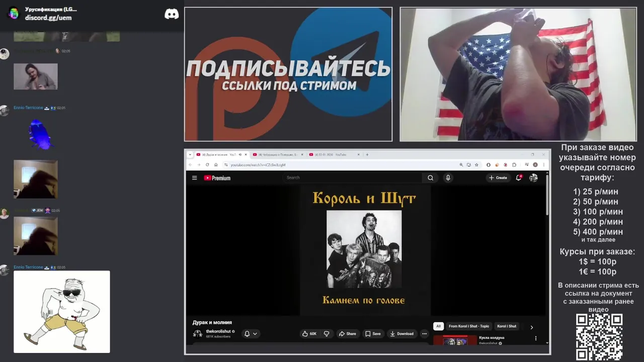Reload the page with the refresh icon
Viewport: 644px width, 362px height.
click(x=207, y=164)
